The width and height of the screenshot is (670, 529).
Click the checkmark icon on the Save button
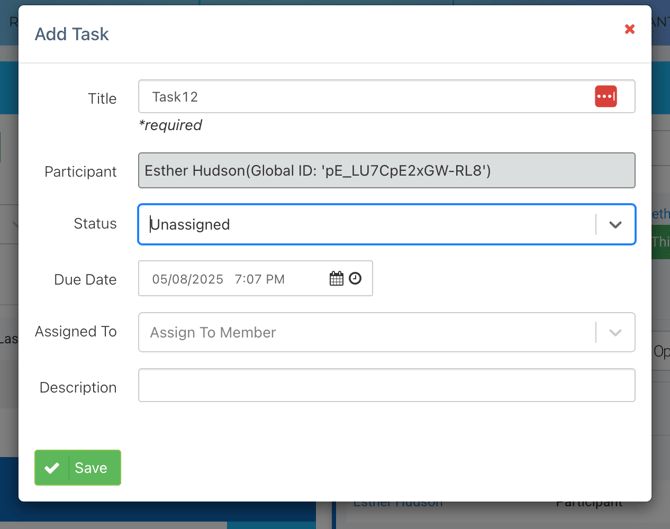[52, 468]
